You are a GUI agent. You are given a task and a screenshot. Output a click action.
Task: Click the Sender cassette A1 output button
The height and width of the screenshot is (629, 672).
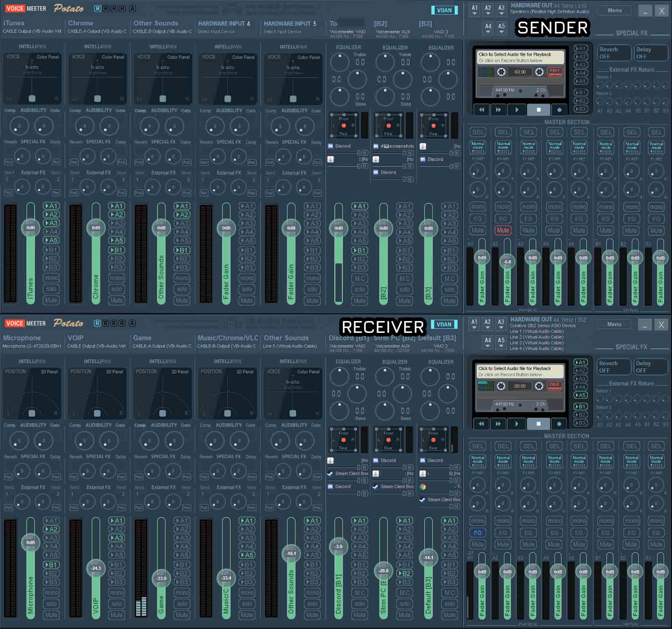580,48
